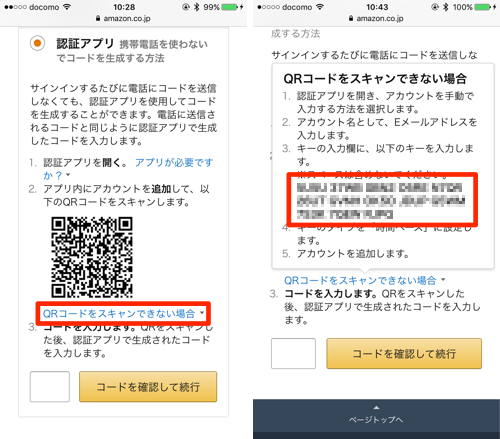Click left コードを確認して続行 button
Viewport: 500px width, 439px height.
tap(148, 387)
